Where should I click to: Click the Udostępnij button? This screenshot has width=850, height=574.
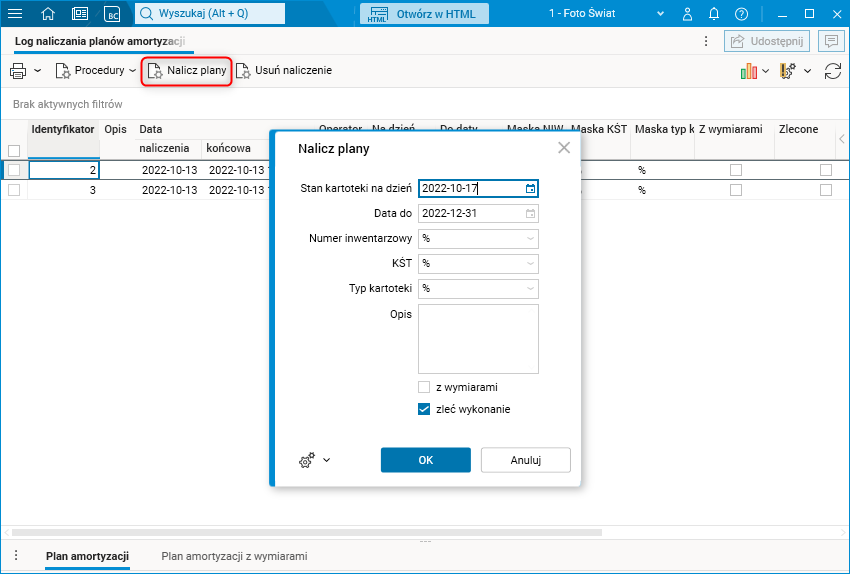point(767,41)
